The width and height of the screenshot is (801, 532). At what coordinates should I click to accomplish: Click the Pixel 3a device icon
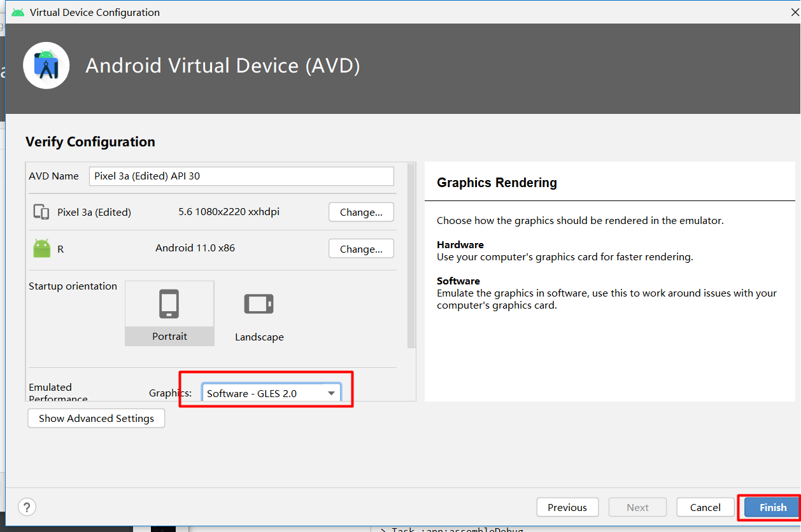pos(41,213)
